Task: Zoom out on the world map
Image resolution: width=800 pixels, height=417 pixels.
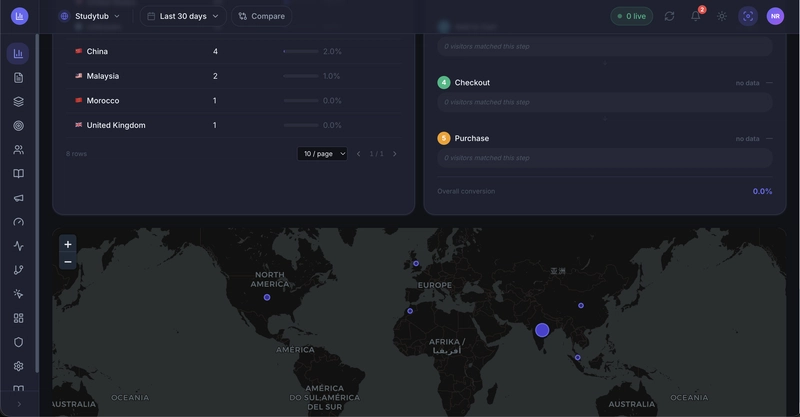Action: point(68,262)
